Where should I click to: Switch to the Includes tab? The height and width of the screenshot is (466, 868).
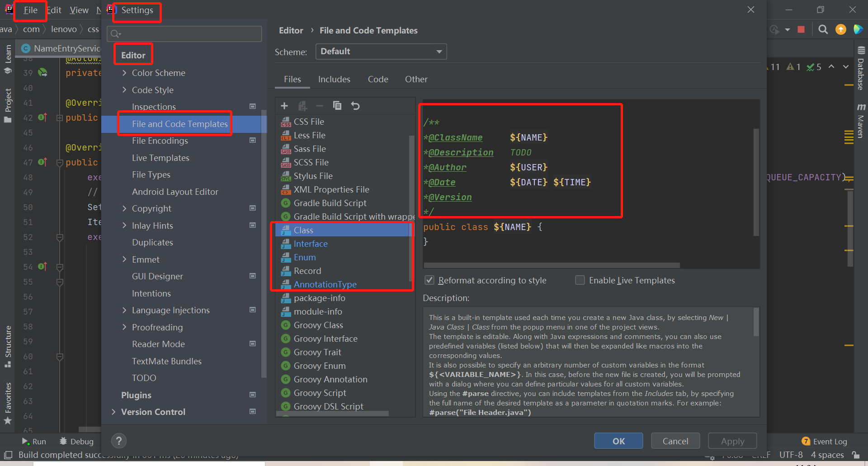[x=334, y=79]
